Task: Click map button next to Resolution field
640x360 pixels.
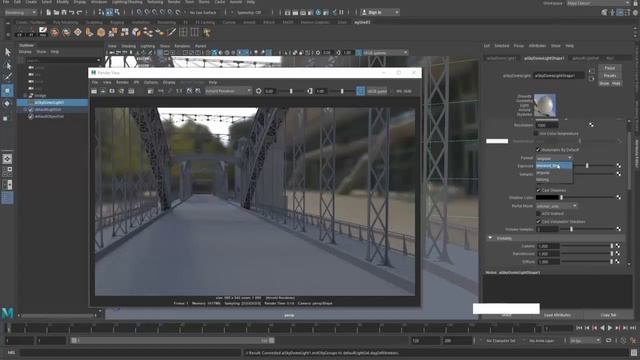Action: pyautogui.click(x=591, y=125)
